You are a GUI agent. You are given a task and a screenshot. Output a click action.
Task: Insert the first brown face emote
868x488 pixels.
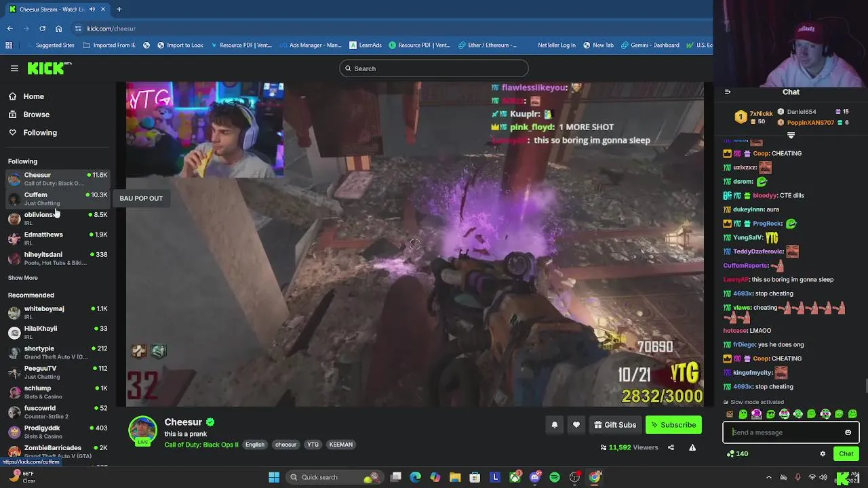(x=730, y=414)
